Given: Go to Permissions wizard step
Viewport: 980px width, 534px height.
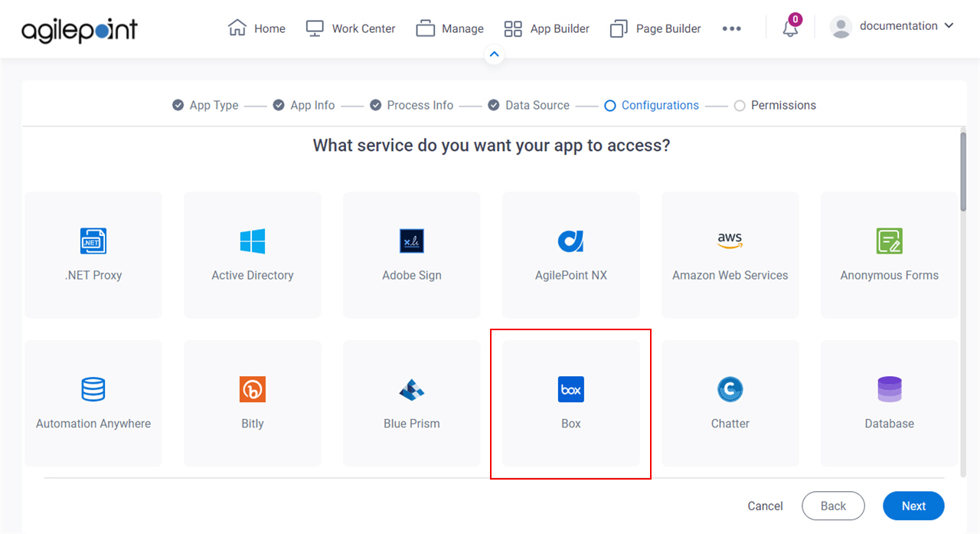Looking at the screenshot, I should (x=775, y=105).
